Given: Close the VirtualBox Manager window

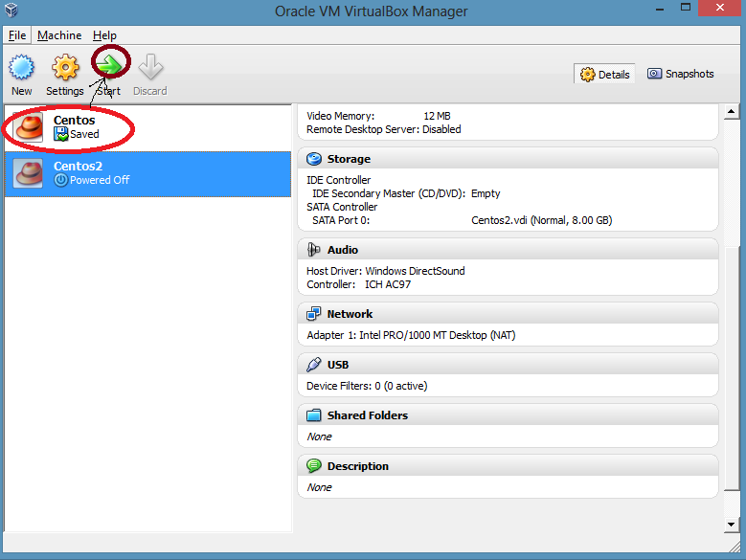Looking at the screenshot, I should [720, 8].
